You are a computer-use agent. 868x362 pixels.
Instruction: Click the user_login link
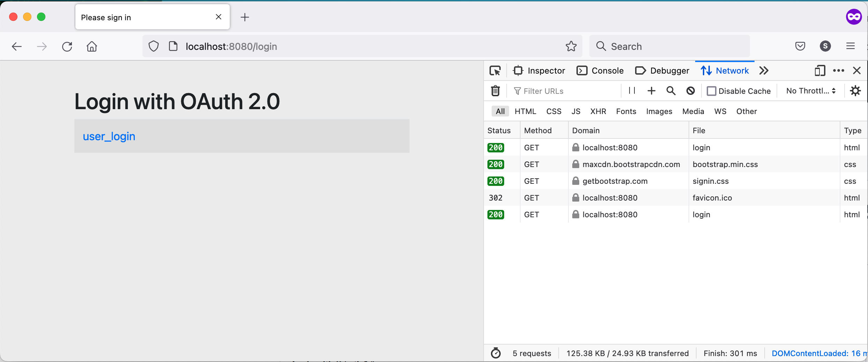pyautogui.click(x=109, y=136)
